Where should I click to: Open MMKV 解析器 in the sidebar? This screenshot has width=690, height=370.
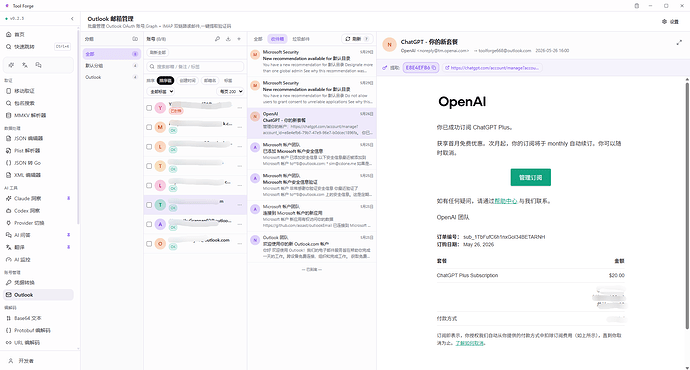coord(30,115)
